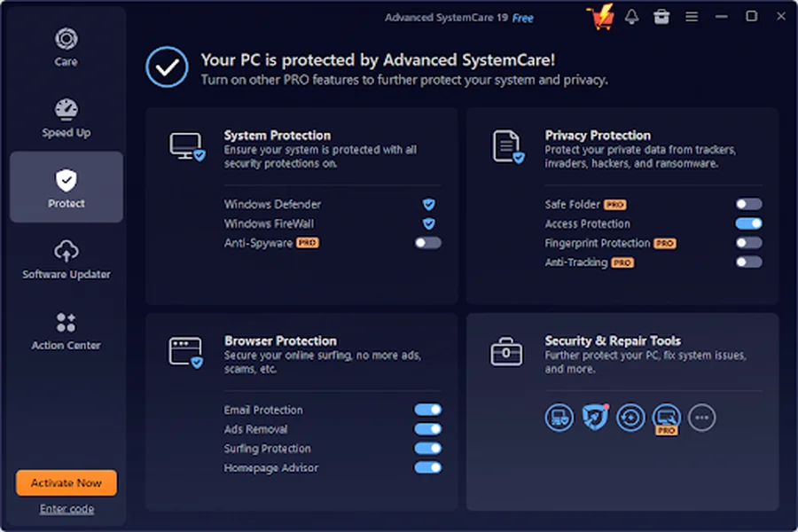Turn off the Ads Removal switch
The width and height of the screenshot is (798, 532).
(428, 429)
